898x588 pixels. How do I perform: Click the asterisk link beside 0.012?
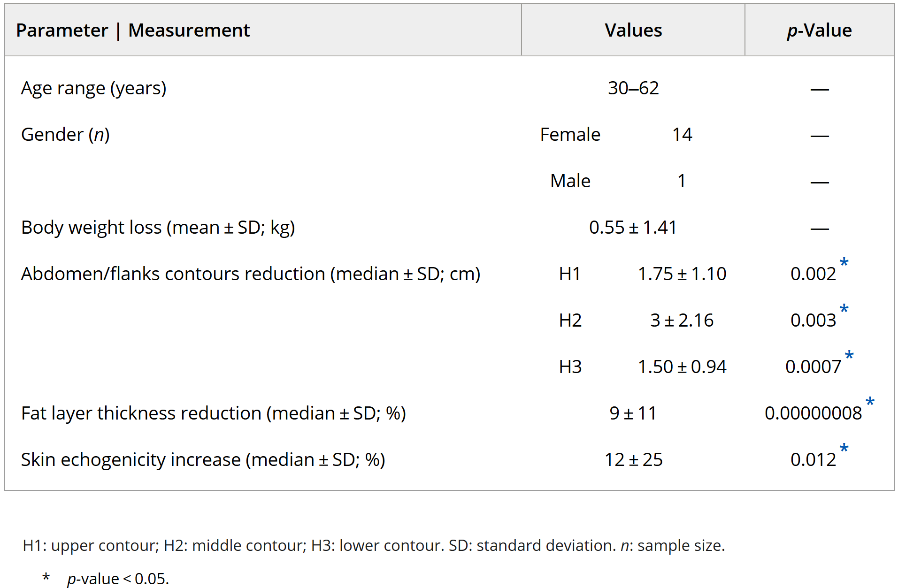pyautogui.click(x=844, y=449)
